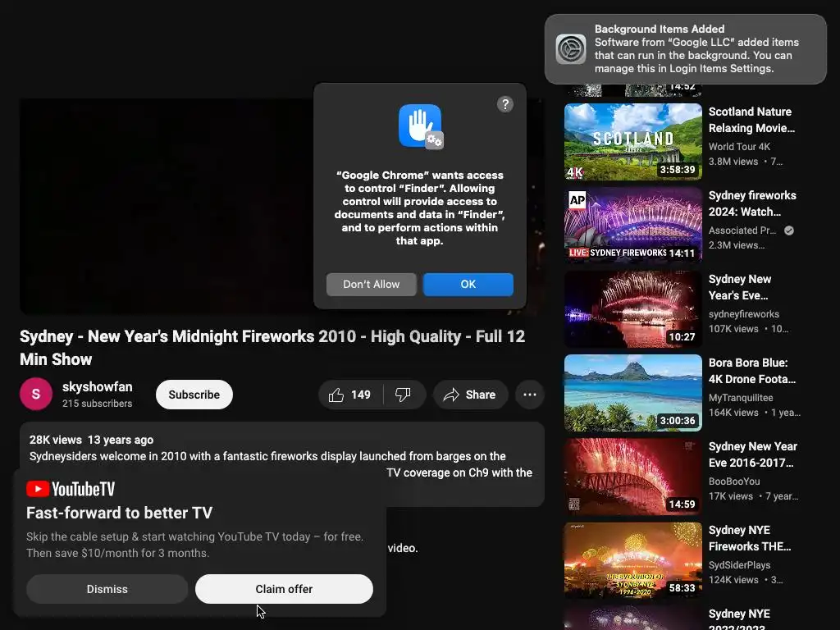Expand description at "28K views 13 years ago"
Image resolution: width=840 pixels, height=630 pixels.
(x=91, y=440)
